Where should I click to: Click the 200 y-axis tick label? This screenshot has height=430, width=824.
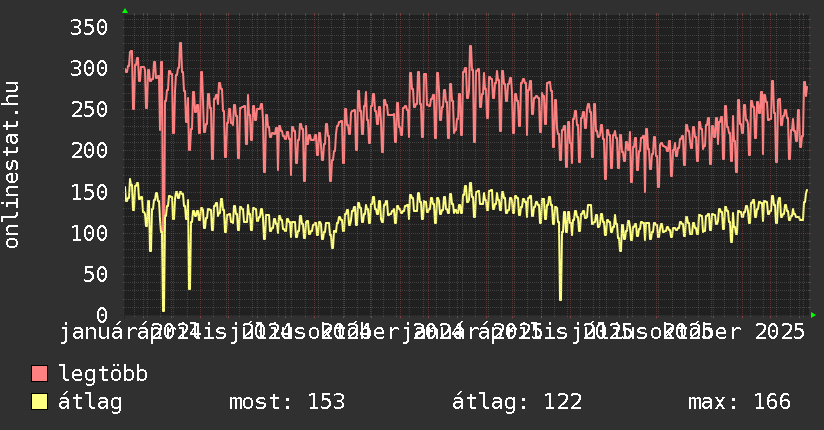pyautogui.click(x=88, y=150)
